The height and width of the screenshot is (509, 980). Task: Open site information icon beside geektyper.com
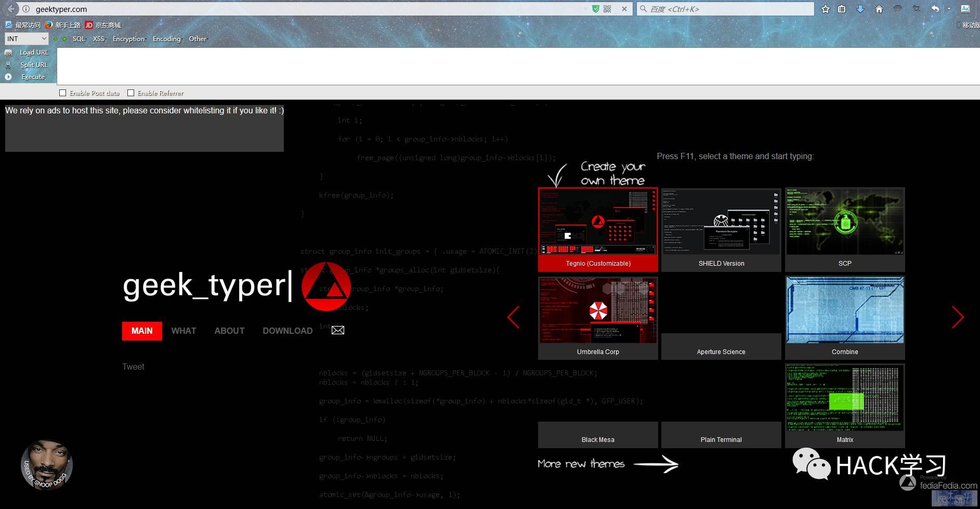26,9
